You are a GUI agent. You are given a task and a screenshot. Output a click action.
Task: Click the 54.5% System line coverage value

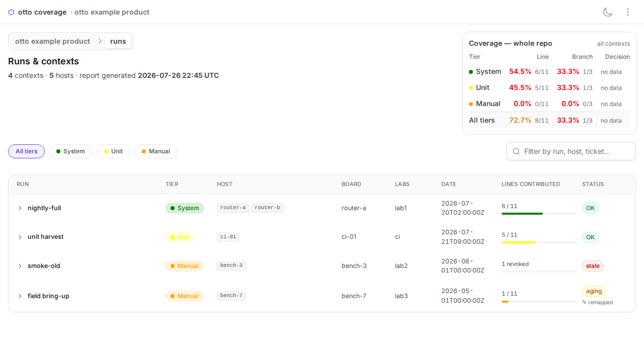click(x=520, y=72)
